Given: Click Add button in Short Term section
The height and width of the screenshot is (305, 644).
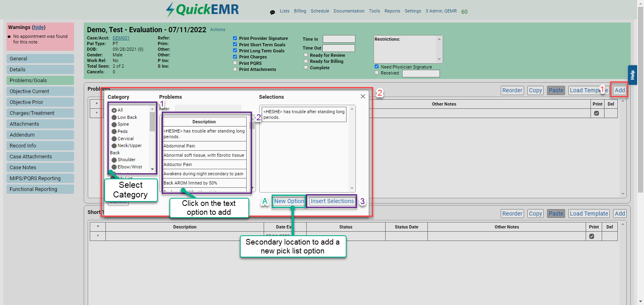Looking at the screenshot, I should click(x=620, y=214).
